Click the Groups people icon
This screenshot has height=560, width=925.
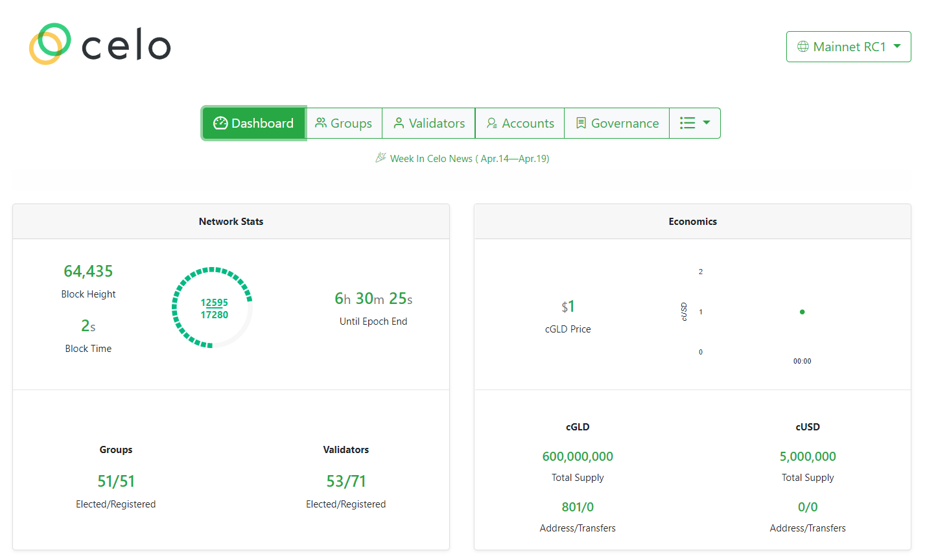point(321,123)
